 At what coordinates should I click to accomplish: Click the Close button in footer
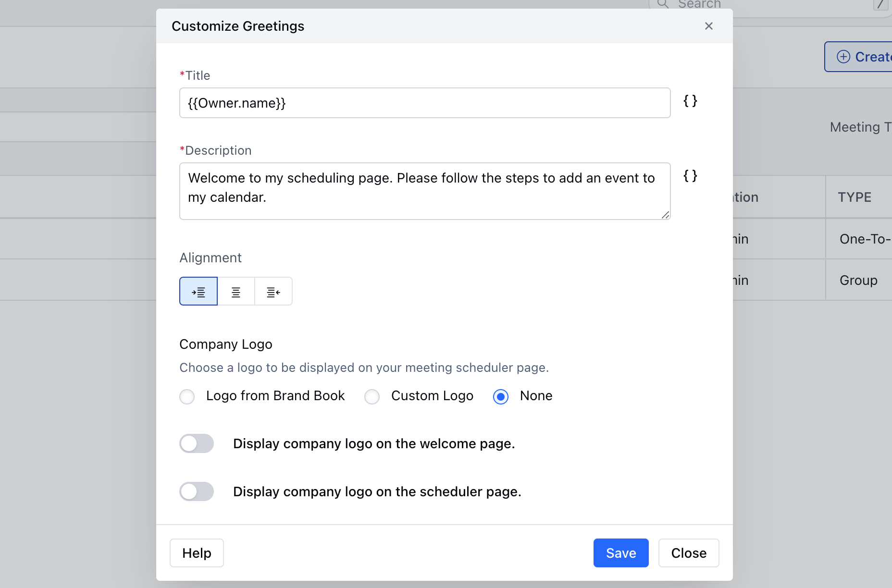(689, 553)
